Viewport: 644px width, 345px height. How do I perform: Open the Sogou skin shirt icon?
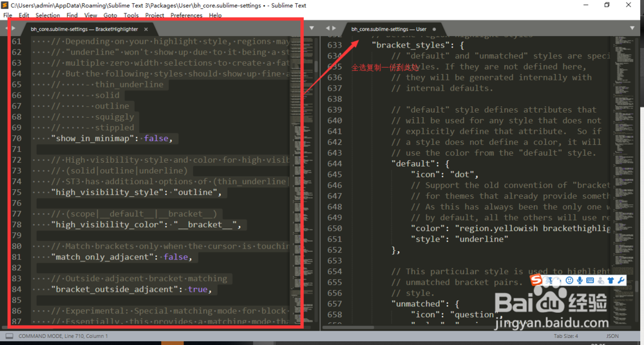[611, 281]
